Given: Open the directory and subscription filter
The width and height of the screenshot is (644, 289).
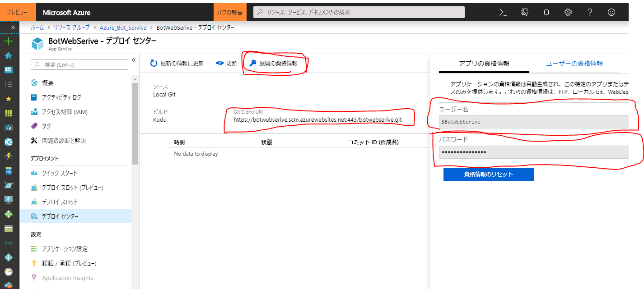Looking at the screenshot, I should coord(524,12).
